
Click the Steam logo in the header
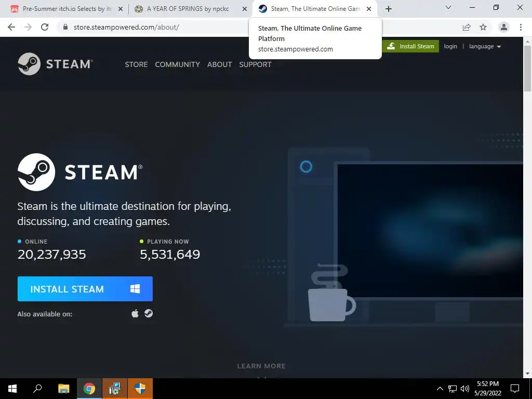(55, 64)
